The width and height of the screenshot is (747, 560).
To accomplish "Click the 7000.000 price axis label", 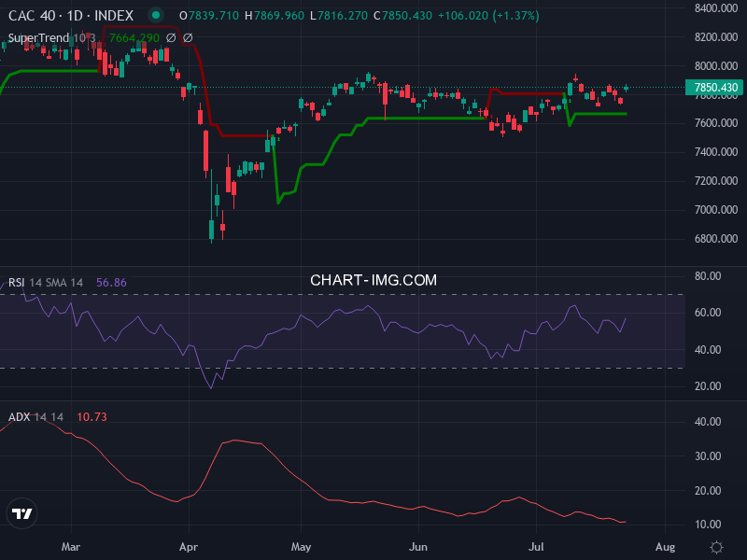I will pos(716,209).
